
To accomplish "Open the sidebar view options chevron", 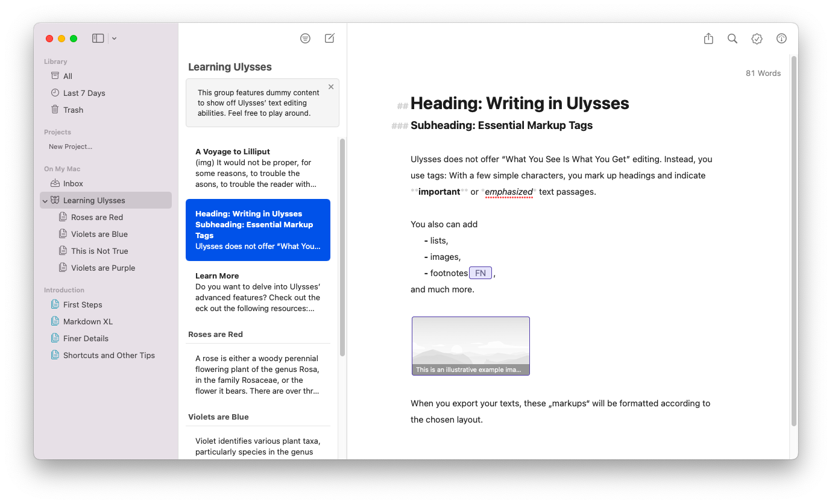I will pos(114,39).
